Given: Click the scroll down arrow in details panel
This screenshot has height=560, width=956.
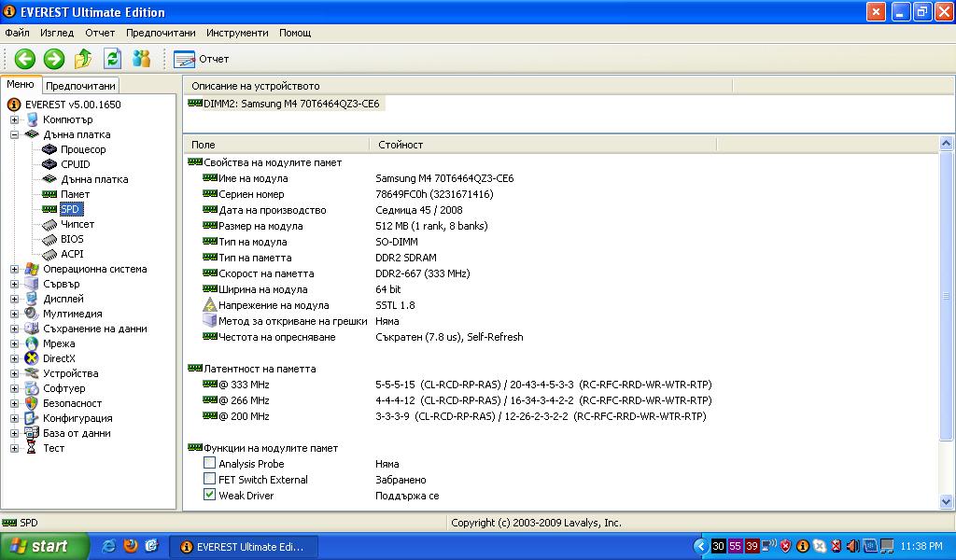Looking at the screenshot, I should point(946,502).
